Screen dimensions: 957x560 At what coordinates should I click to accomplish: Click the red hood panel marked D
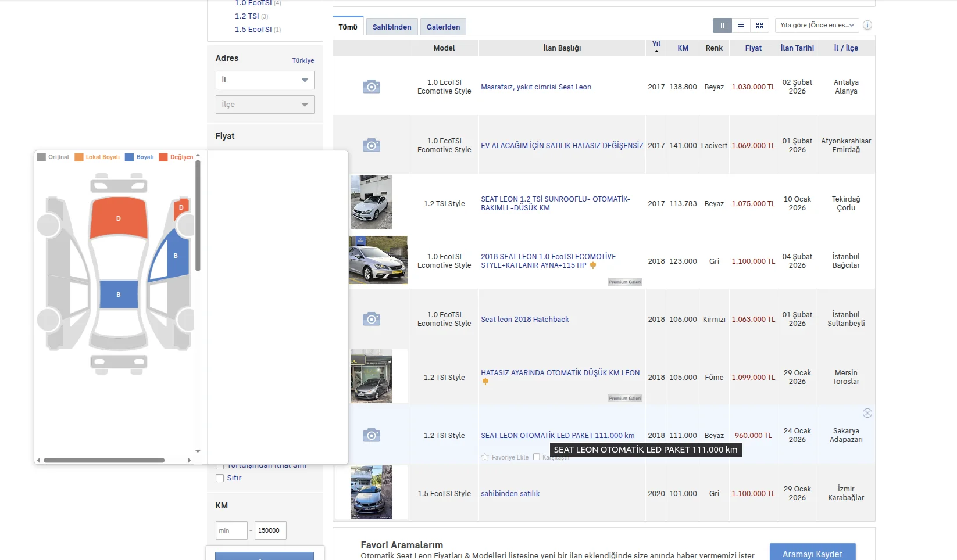point(119,218)
